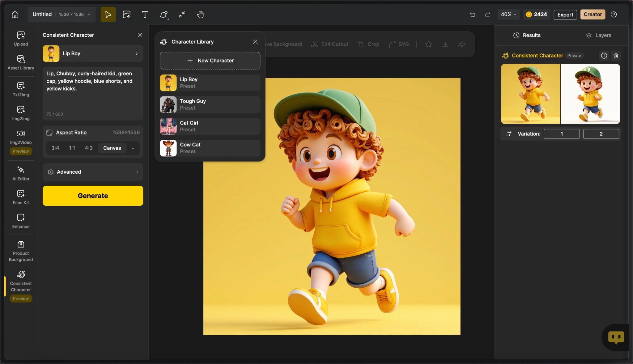Viewport: 633px width, 364px height.
Task: Open the Product Background tool
Action: pyautogui.click(x=20, y=250)
